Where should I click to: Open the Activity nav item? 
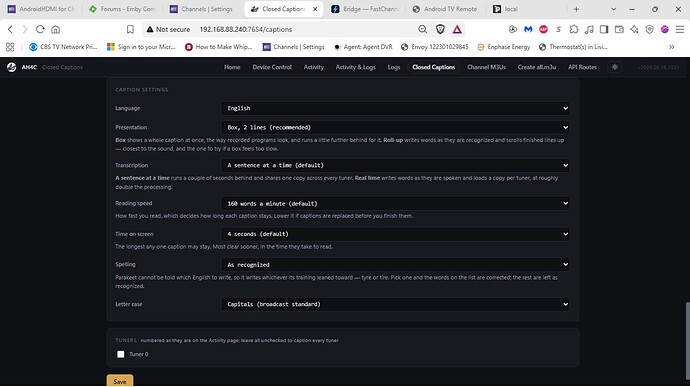pos(313,67)
